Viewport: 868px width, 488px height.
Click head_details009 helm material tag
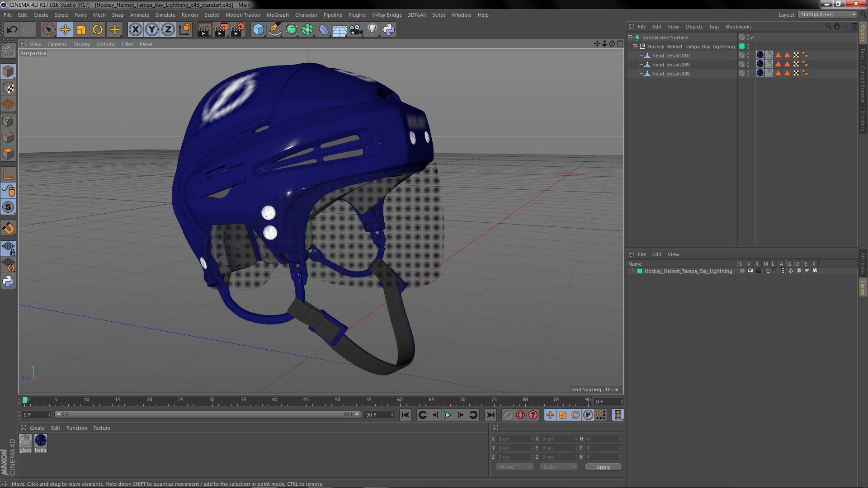point(760,64)
